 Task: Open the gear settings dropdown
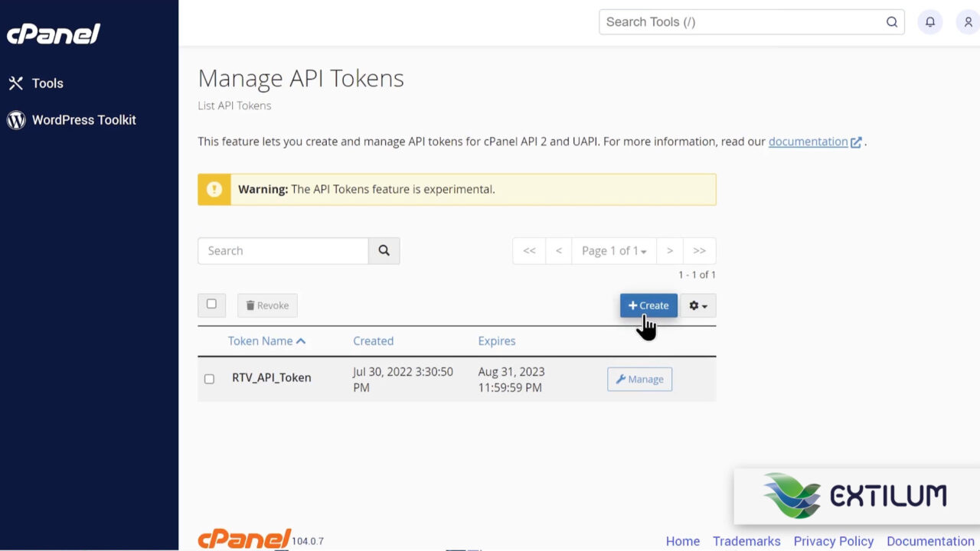(x=697, y=305)
